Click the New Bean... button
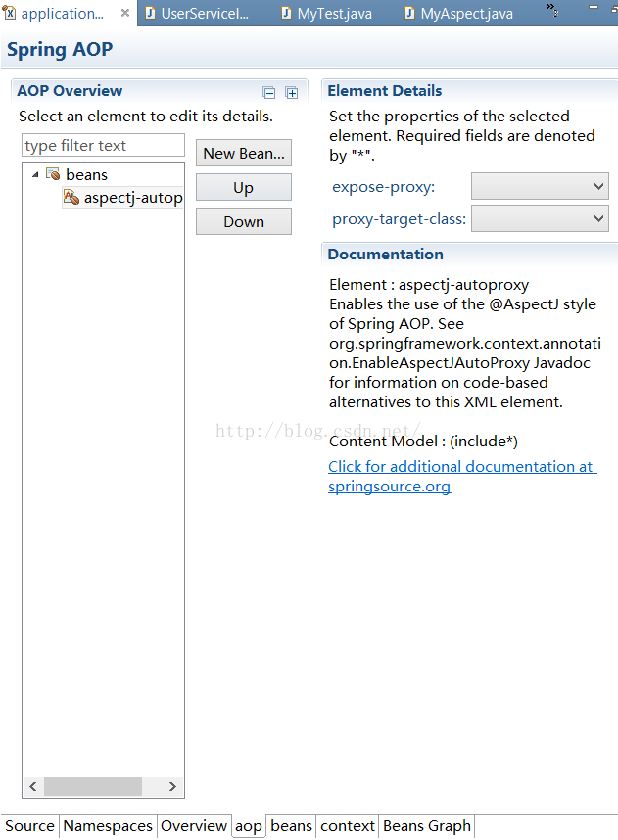618x840 pixels. (x=244, y=153)
